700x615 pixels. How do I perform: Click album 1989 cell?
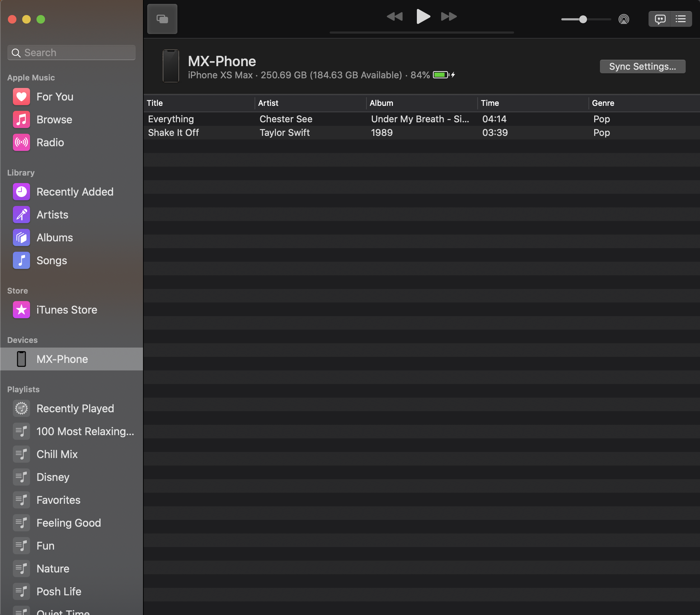tap(382, 133)
